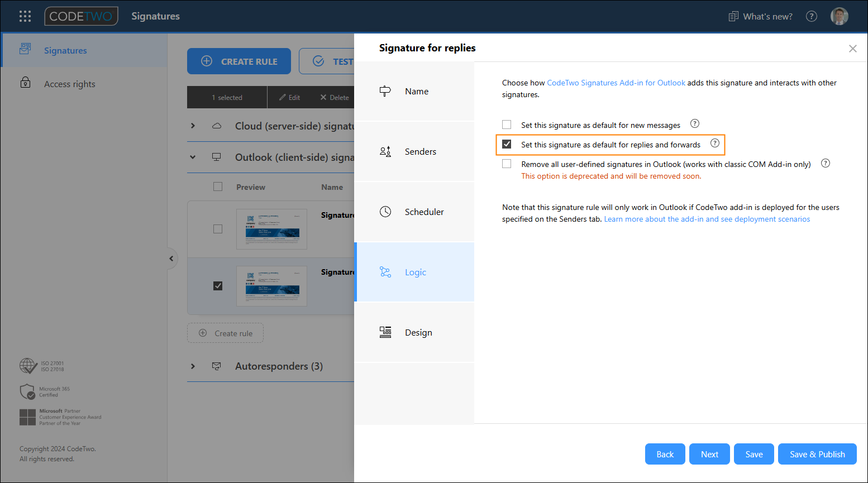Screen dimensions: 868x483
Task: Open the What's new panel
Action: pos(761,16)
